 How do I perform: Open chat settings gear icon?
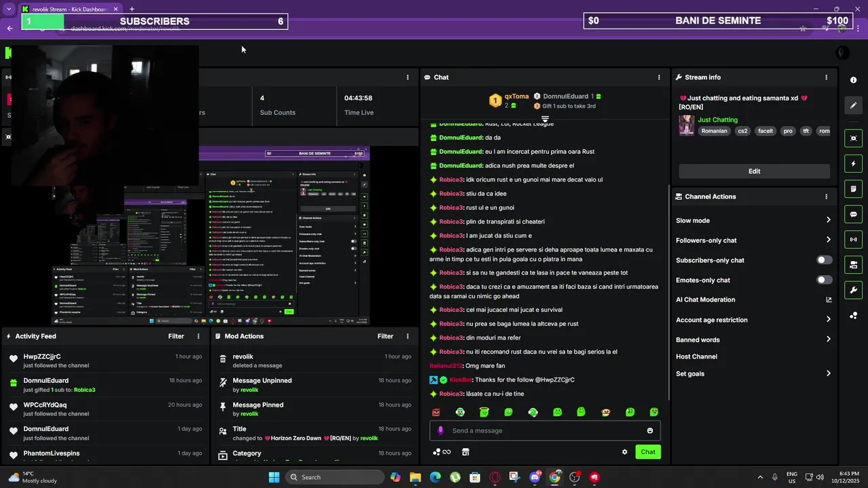625,452
